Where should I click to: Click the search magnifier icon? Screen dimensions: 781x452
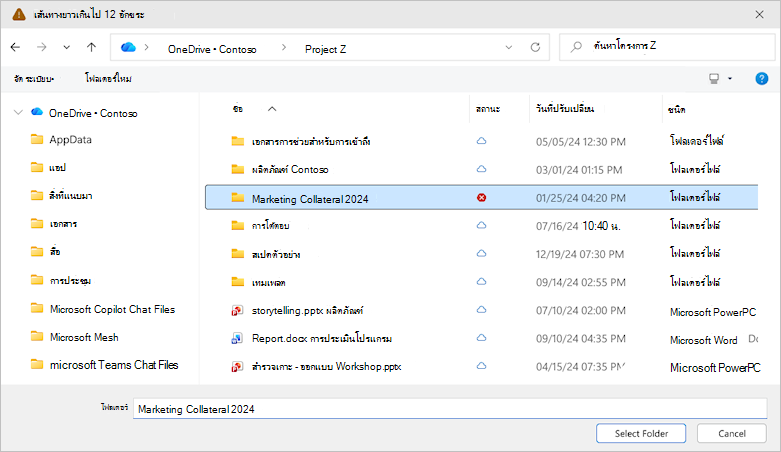[576, 47]
